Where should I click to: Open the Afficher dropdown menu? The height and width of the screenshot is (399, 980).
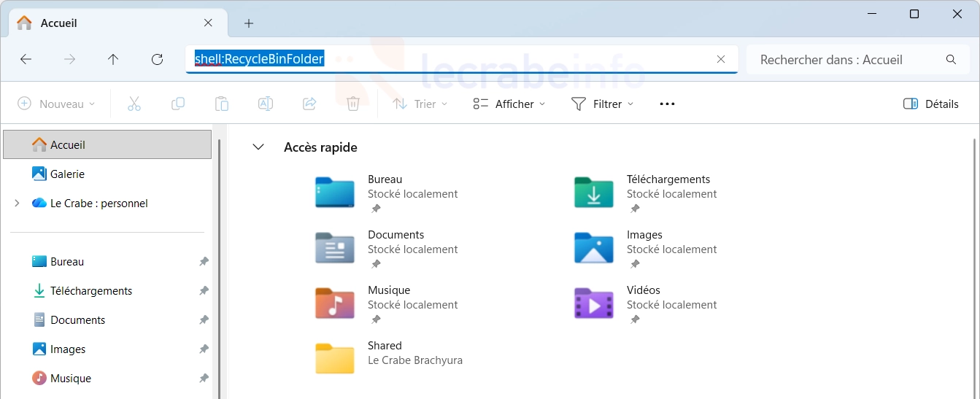[509, 104]
